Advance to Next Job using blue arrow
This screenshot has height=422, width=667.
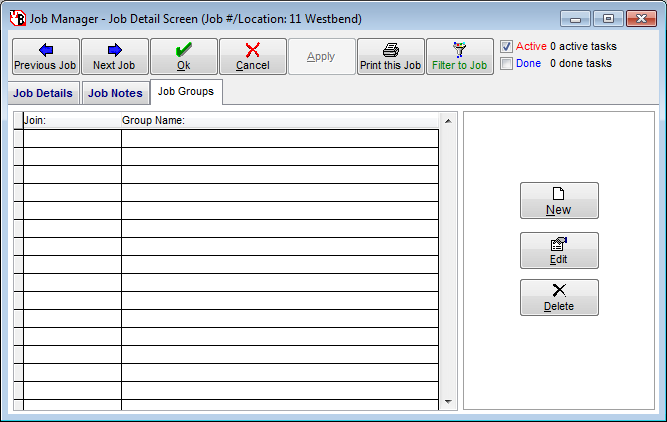pyautogui.click(x=114, y=56)
